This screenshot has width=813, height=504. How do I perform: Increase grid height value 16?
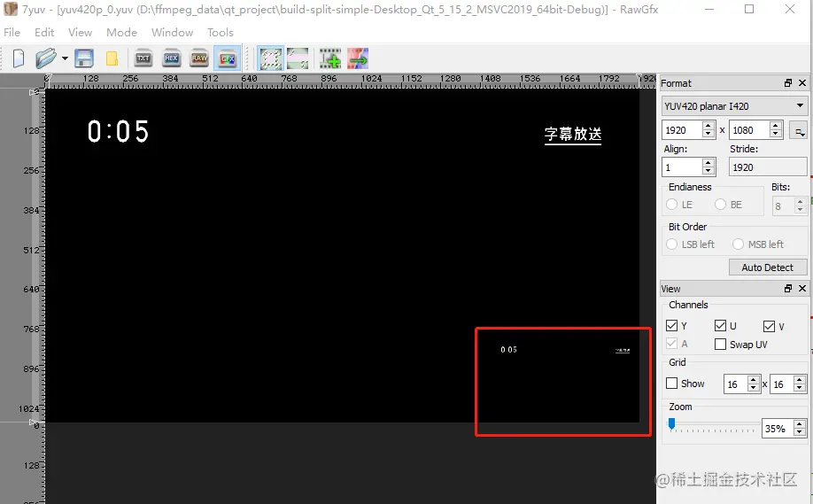point(800,380)
